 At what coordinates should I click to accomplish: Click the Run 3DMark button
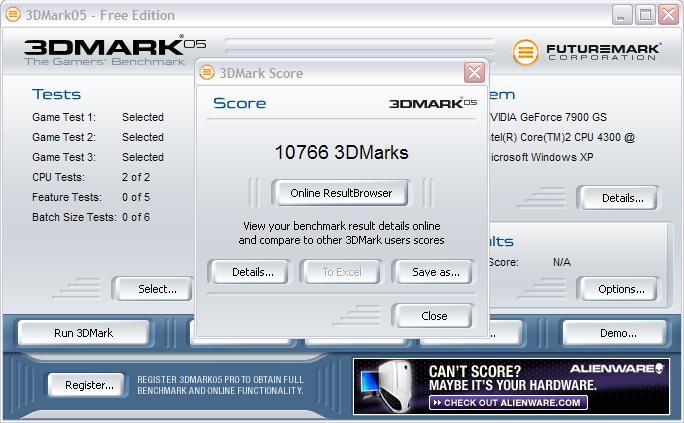point(83,333)
